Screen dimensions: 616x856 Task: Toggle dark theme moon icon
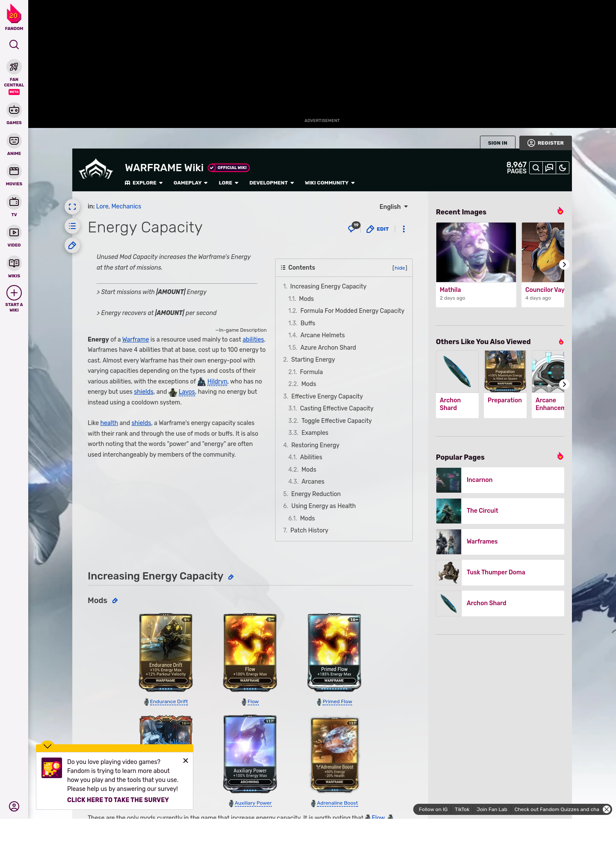(563, 168)
